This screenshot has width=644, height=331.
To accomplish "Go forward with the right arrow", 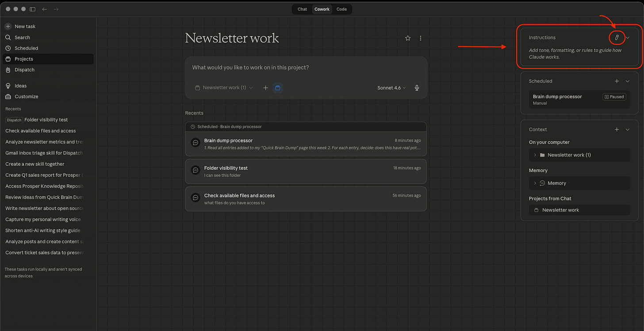I will pyautogui.click(x=55, y=9).
